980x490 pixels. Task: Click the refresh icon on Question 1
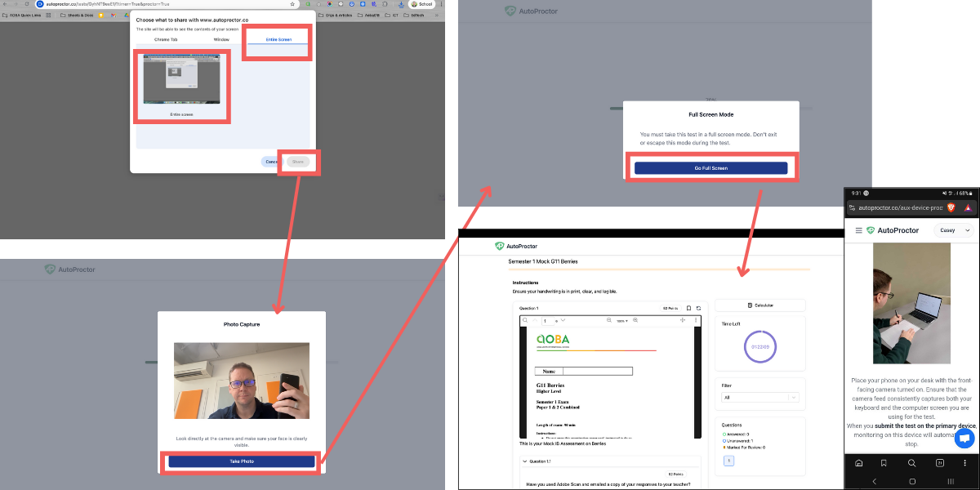[698, 308]
